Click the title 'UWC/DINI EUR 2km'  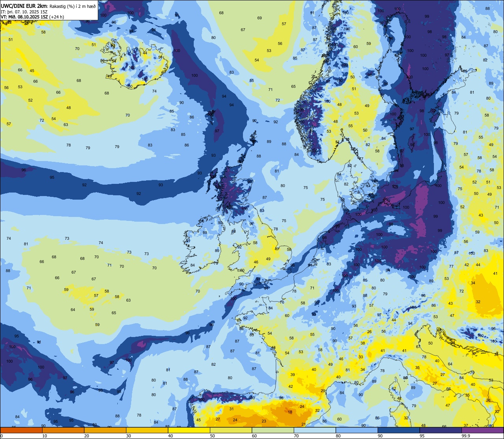24,6
